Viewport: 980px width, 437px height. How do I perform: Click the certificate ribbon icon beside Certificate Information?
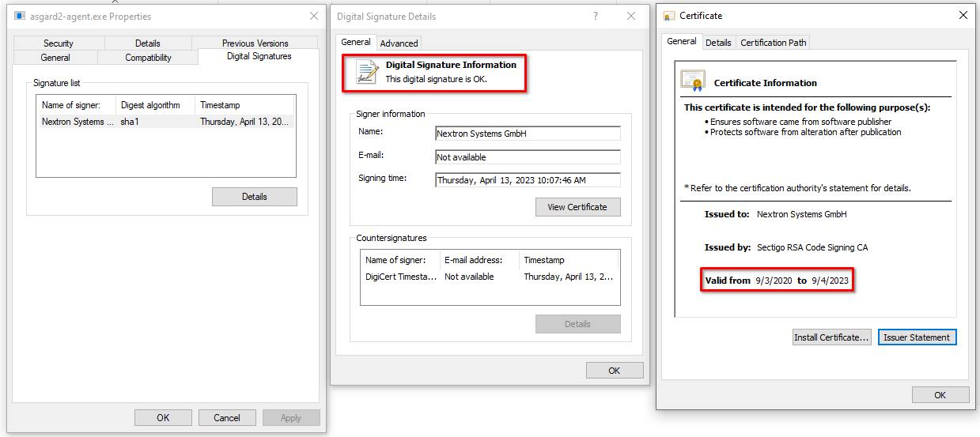[x=693, y=81]
